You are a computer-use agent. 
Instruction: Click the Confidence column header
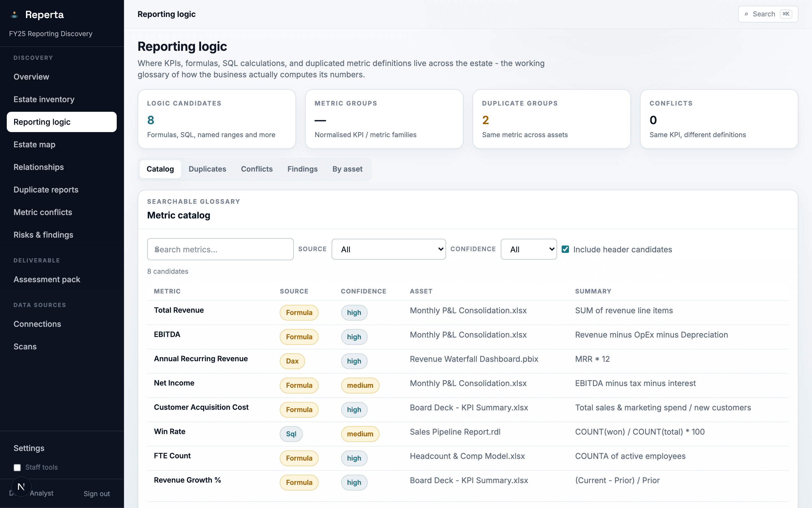coord(363,291)
